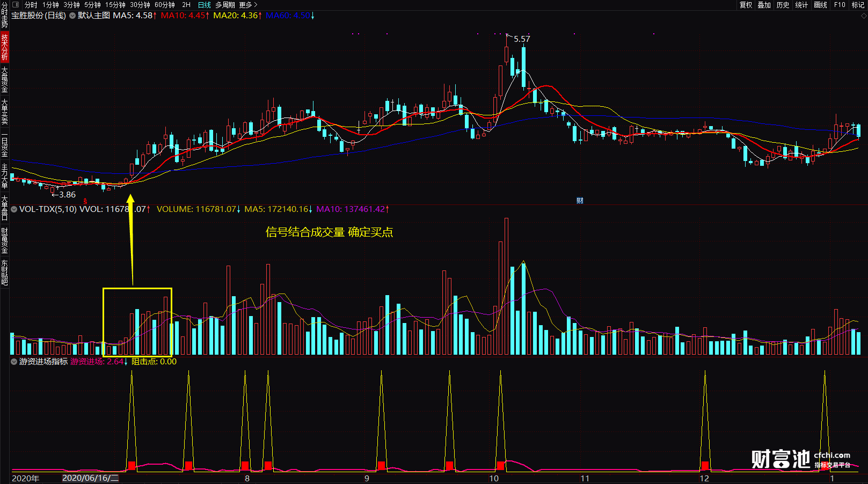
Task: Open the default main chart indicator dropdown
Action: pos(72,16)
